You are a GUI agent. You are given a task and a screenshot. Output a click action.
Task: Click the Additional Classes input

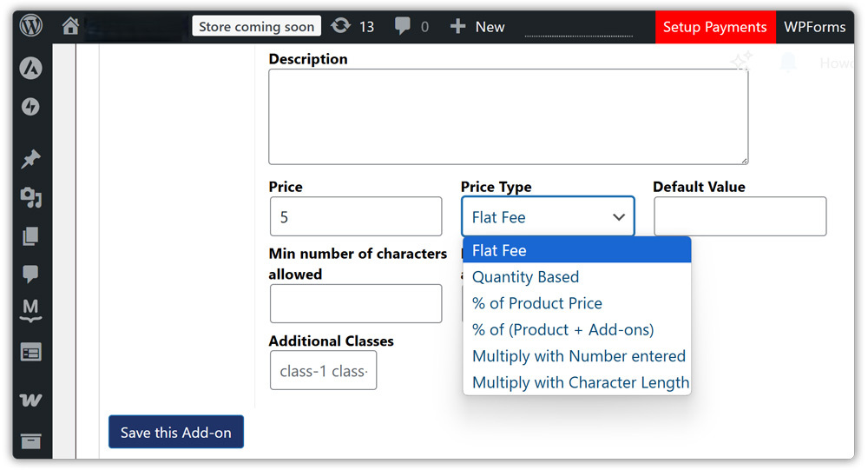(323, 370)
